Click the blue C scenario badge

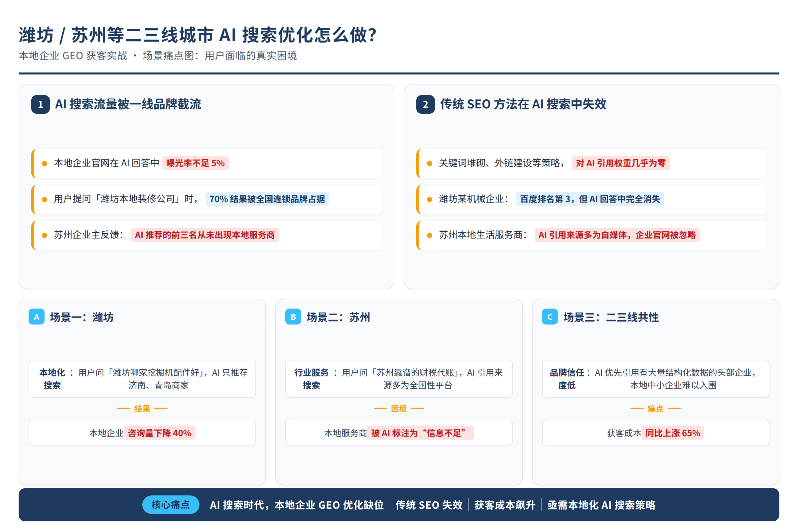pos(550,317)
